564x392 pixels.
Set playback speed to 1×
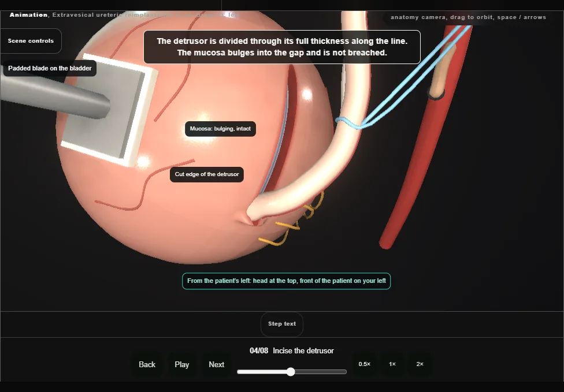(x=392, y=364)
